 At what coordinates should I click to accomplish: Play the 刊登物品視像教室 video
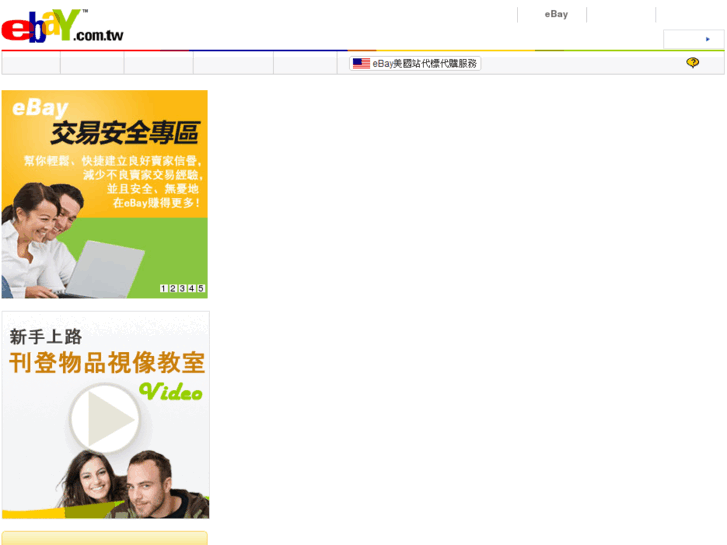coord(105,418)
